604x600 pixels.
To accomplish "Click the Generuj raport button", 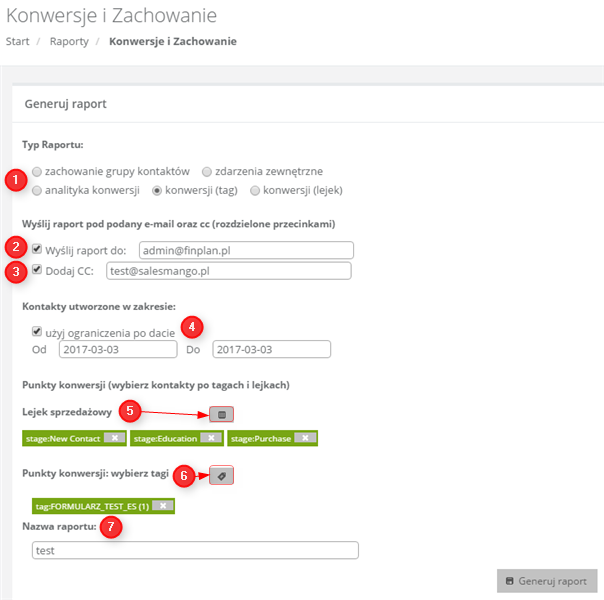I will tap(547, 581).
